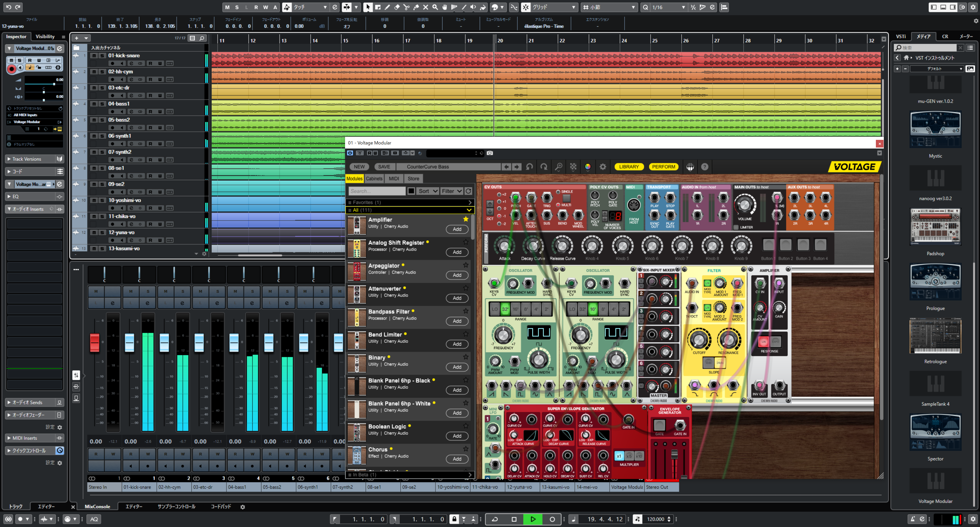The image size is (980, 527).
Task: Click Voltage Modular redo icon
Action: 544,167
